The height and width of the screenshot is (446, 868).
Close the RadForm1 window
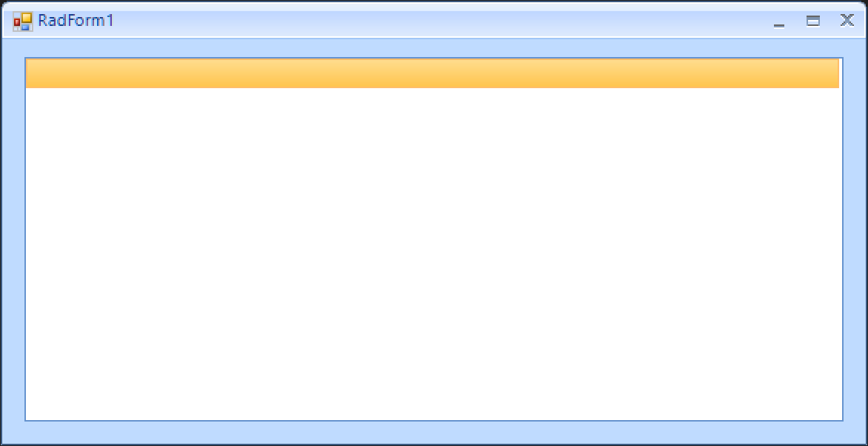click(847, 21)
